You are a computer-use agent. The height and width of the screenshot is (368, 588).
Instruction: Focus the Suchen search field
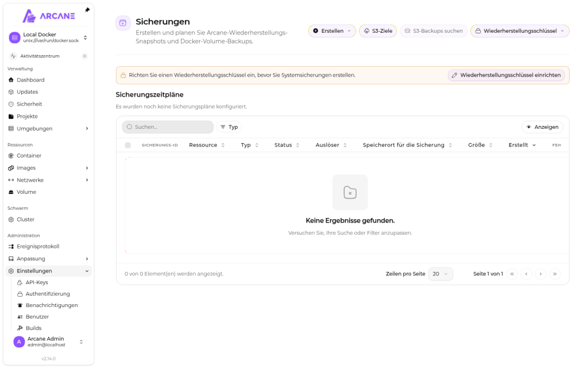pyautogui.click(x=168, y=127)
